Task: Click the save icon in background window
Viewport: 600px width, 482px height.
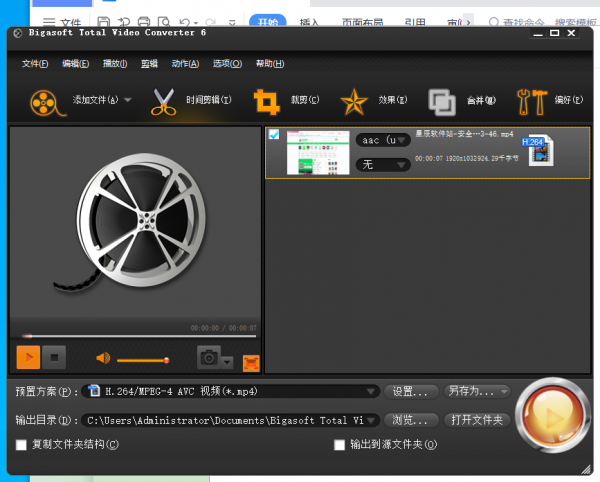Action: click(104, 22)
